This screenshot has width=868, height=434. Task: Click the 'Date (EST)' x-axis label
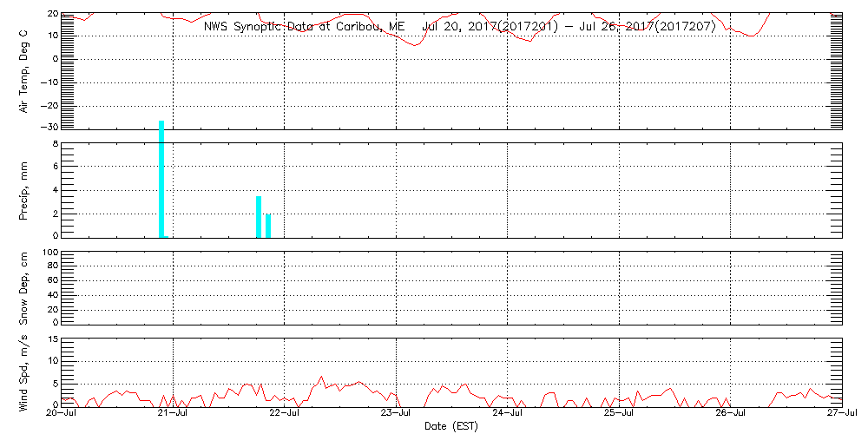click(x=450, y=426)
